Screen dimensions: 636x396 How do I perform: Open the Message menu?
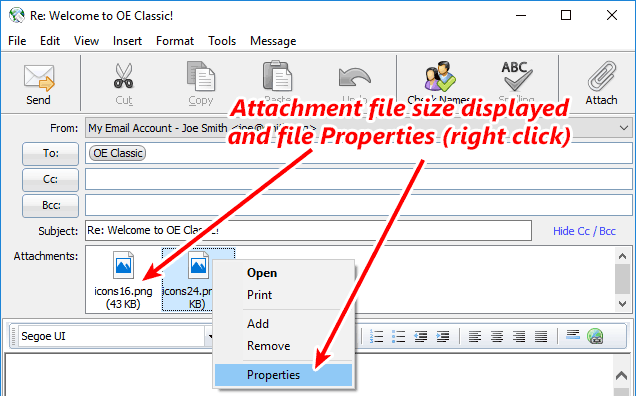(273, 41)
